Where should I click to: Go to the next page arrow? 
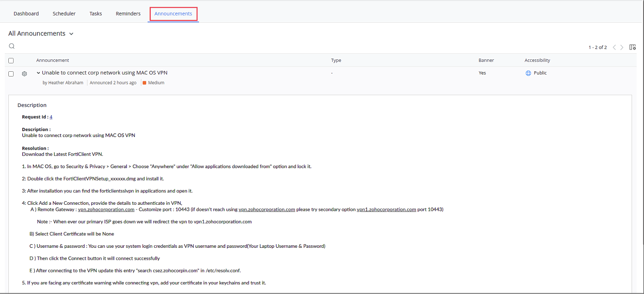tap(622, 47)
